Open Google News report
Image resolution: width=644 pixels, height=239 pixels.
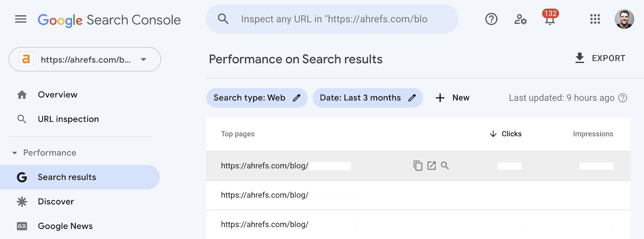65,226
